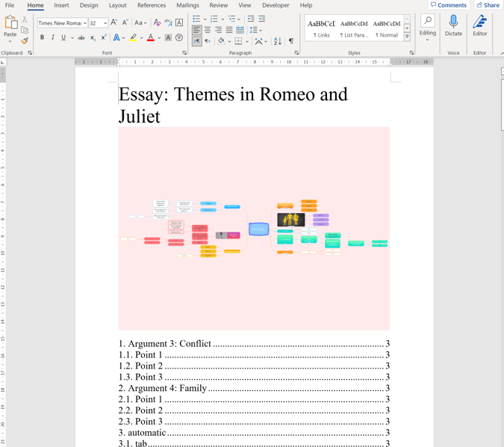Apply superscript formatting
Viewport: 504px width, 447px height.
104,37
